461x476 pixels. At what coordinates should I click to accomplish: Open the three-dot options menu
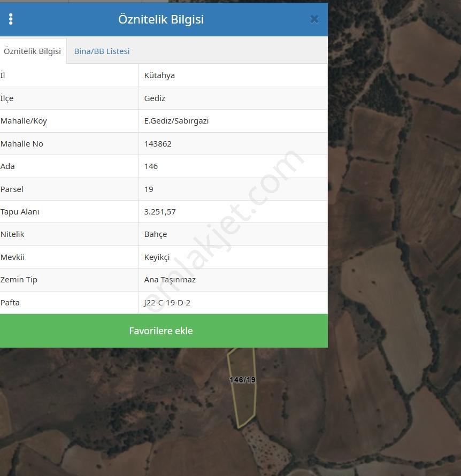11,19
